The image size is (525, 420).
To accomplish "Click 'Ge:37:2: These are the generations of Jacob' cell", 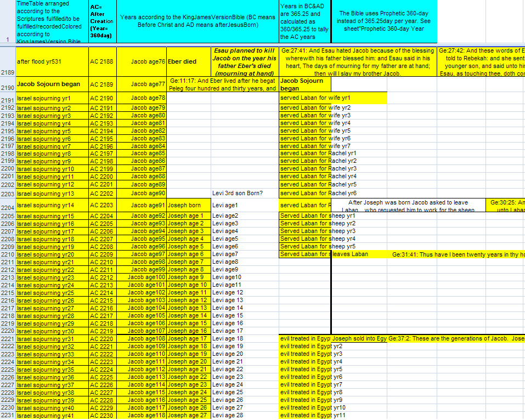I will click(x=456, y=339).
